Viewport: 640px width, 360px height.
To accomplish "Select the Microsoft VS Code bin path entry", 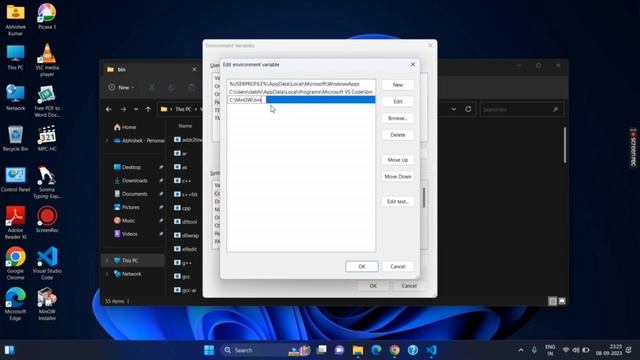I will click(301, 92).
